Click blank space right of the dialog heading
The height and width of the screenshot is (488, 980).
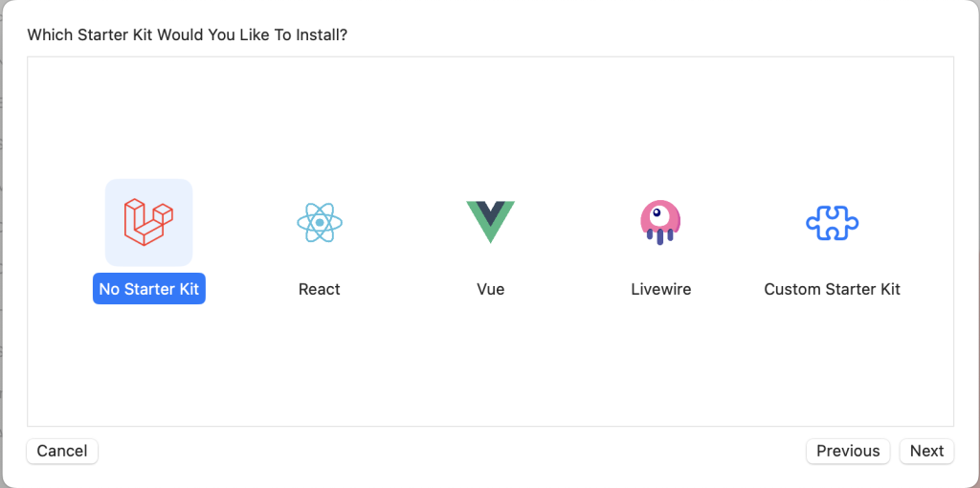651,35
